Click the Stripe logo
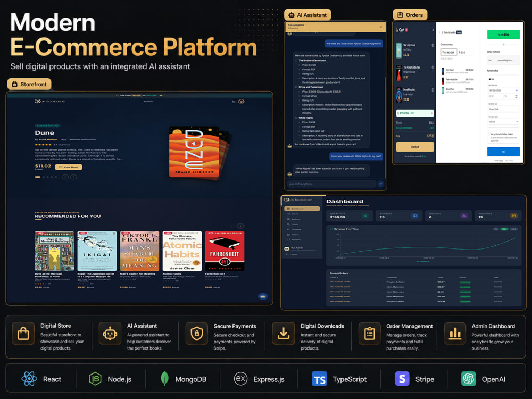This screenshot has width=532, height=399. click(x=402, y=379)
